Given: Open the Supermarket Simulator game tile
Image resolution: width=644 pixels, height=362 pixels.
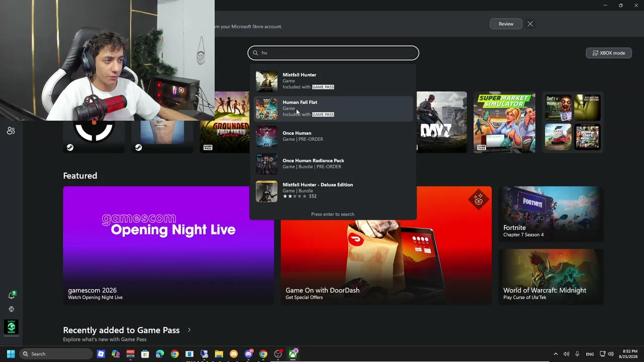Looking at the screenshot, I should coord(504,122).
